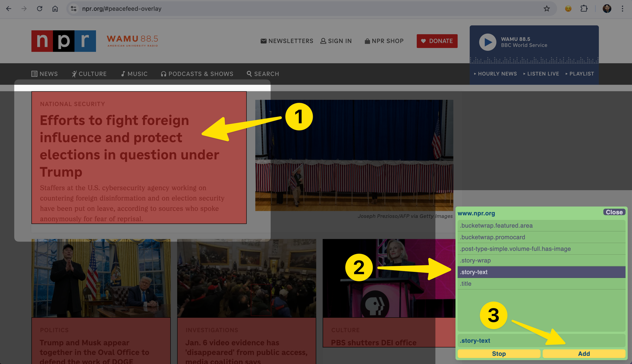Go back using the browser back arrow

click(9, 9)
